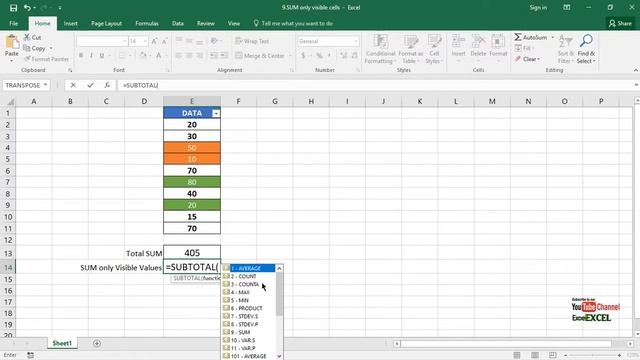Click the Fill Color bucket icon
The image size is (640, 360).
coord(142,55)
